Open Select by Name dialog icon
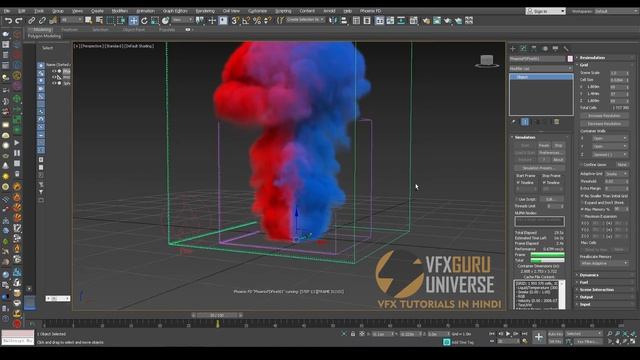This screenshot has height=360, width=640. 99,20
